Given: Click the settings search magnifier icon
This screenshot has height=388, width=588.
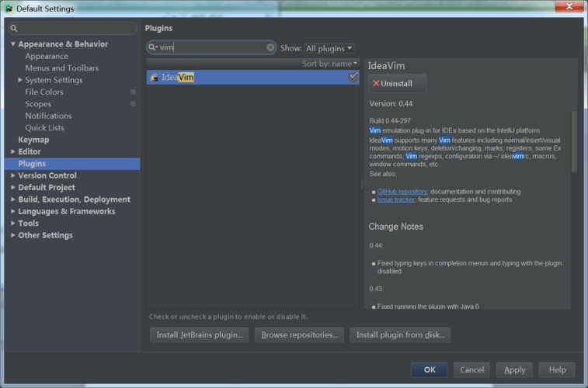Looking at the screenshot, I should tap(14, 28).
